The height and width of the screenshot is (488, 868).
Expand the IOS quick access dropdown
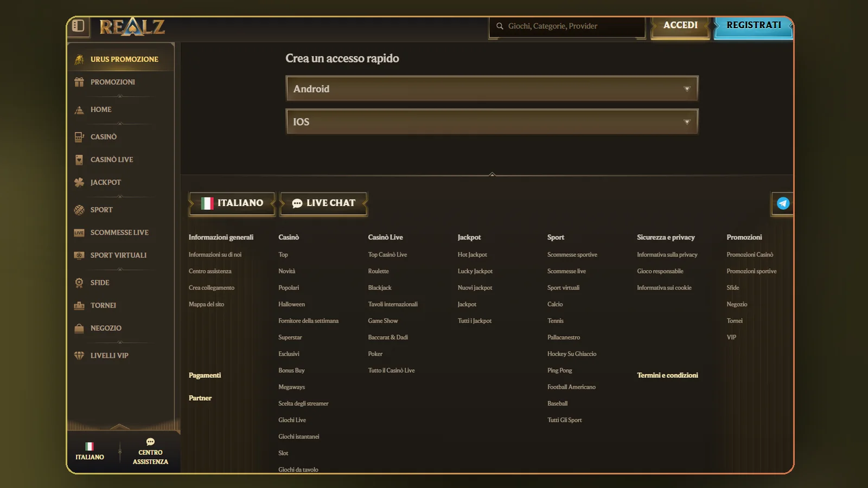(492, 121)
